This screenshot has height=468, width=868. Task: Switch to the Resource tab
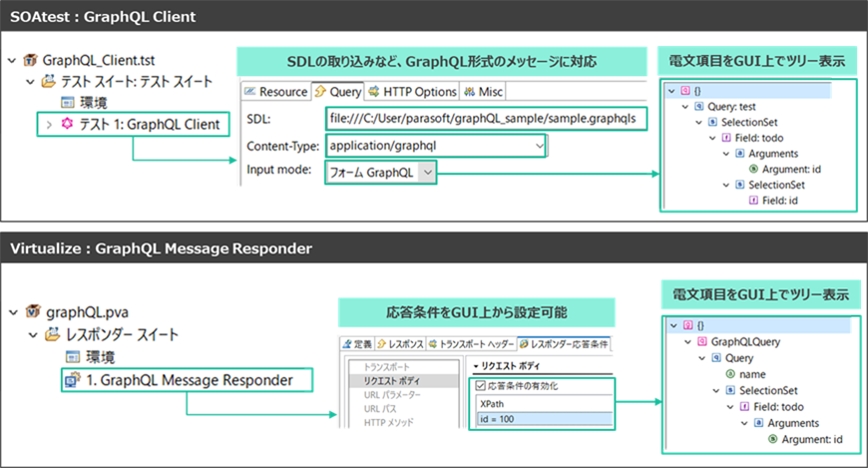point(276,92)
